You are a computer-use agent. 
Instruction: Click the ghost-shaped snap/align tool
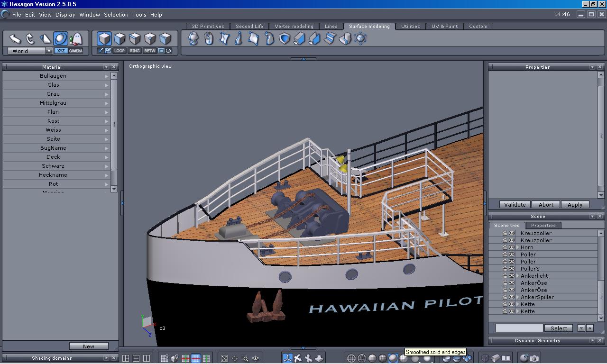[75, 38]
